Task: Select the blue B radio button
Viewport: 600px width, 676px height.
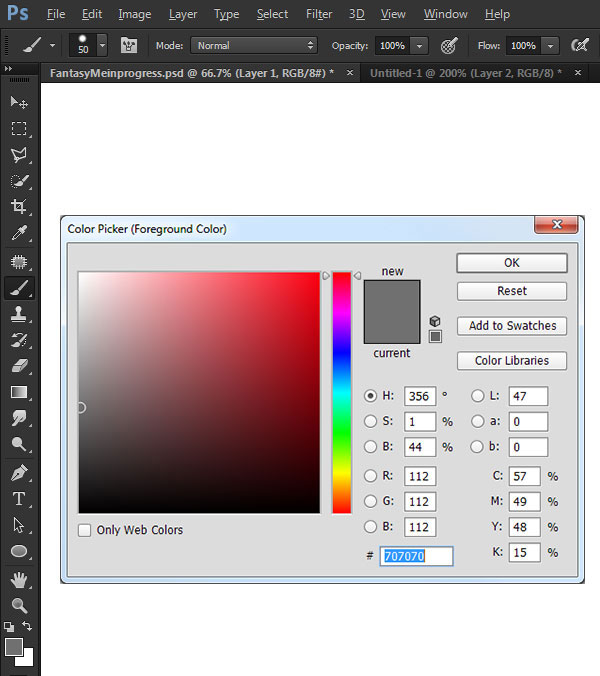Action: pos(370,526)
